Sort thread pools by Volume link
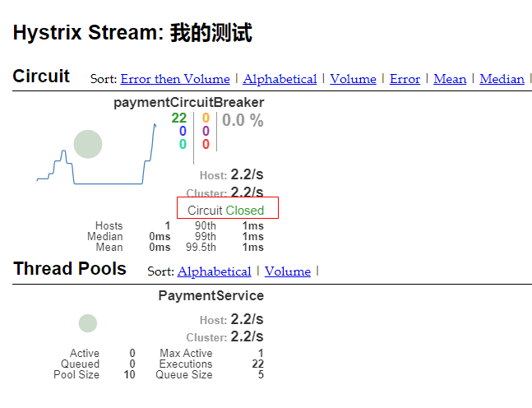 coord(288,271)
